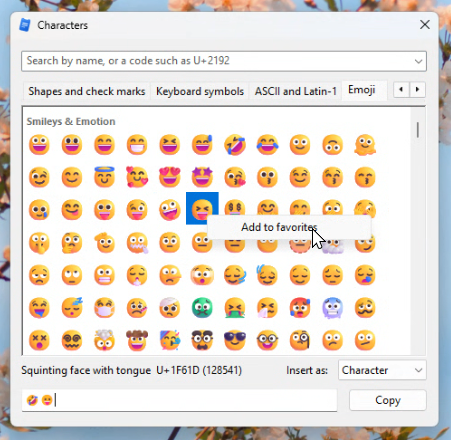Pick the grimacing face emoji
The height and width of the screenshot is (440, 451).
[104, 275]
